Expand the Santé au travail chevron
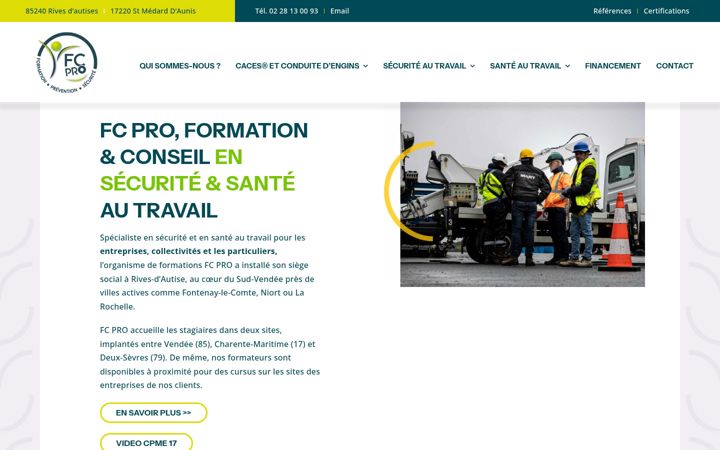The image size is (720, 450). point(568,66)
